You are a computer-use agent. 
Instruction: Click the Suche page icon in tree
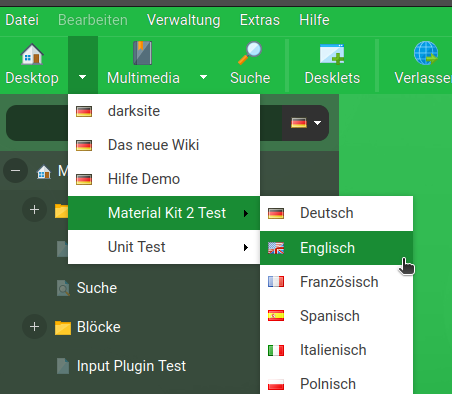[x=63, y=288]
